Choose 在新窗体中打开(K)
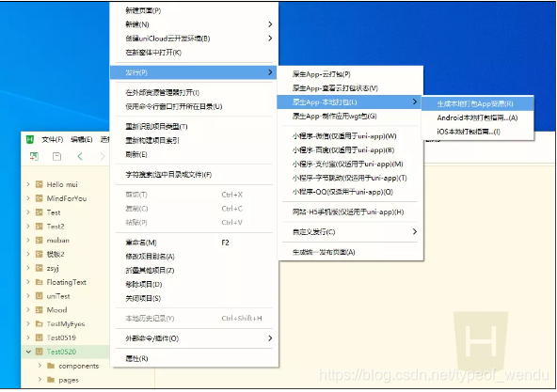Viewport: 557px width, 392px height. (x=195, y=53)
